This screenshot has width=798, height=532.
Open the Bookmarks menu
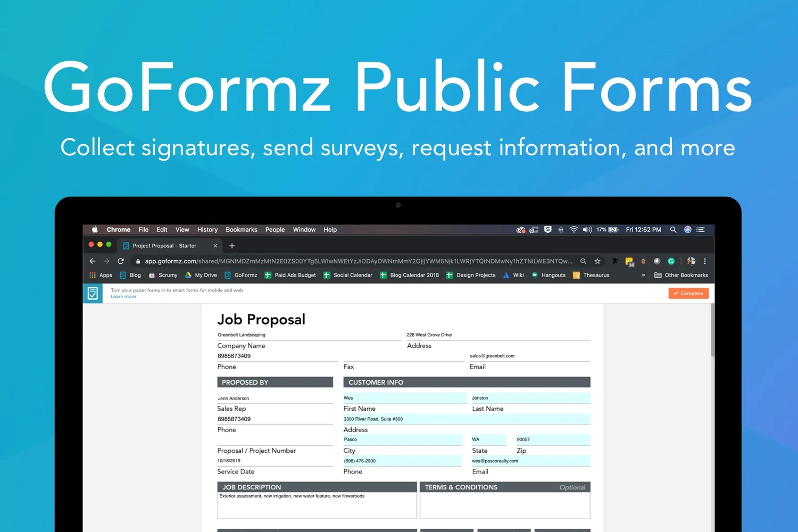242,230
